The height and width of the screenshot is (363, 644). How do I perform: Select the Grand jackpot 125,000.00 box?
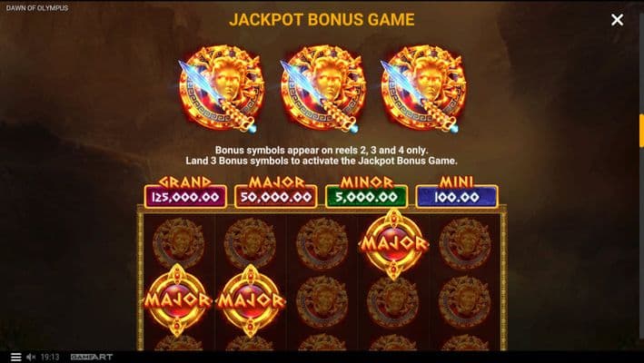(x=185, y=197)
